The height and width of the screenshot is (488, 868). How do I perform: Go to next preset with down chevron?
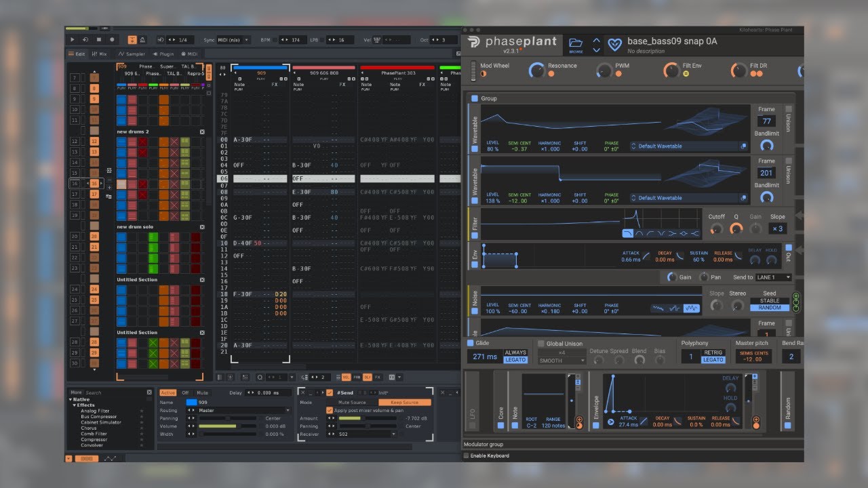597,49
